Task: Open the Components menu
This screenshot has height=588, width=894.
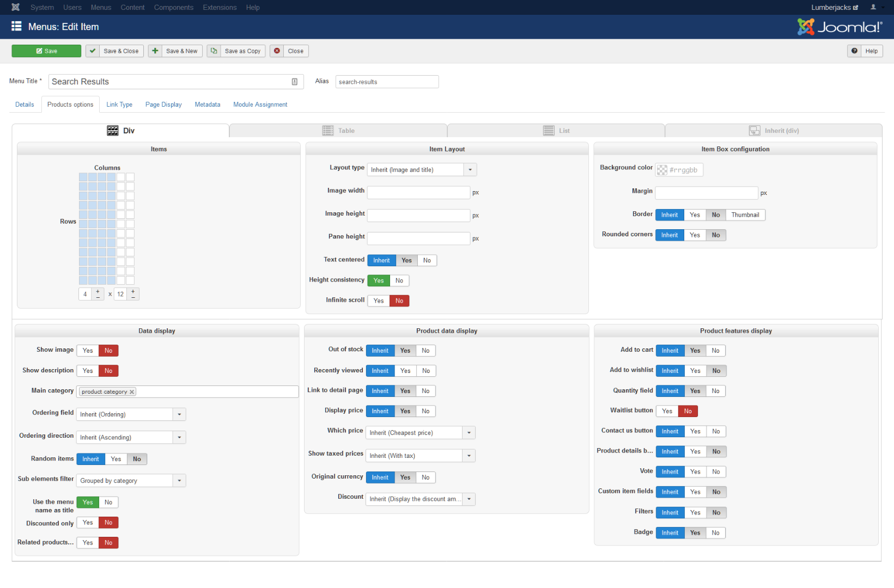Action: [173, 7]
